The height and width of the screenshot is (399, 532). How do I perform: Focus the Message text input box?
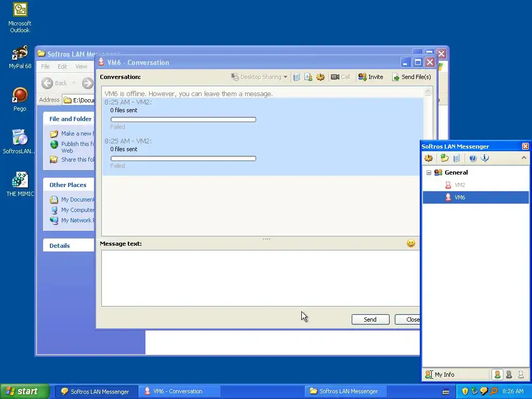(x=260, y=278)
